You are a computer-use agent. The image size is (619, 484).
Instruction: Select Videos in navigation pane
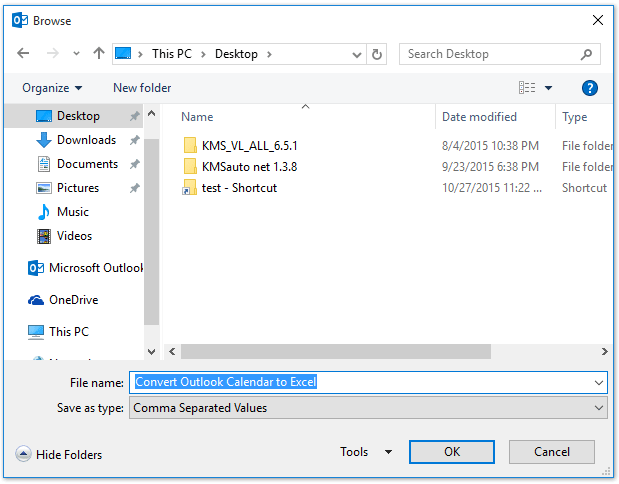coord(74,236)
